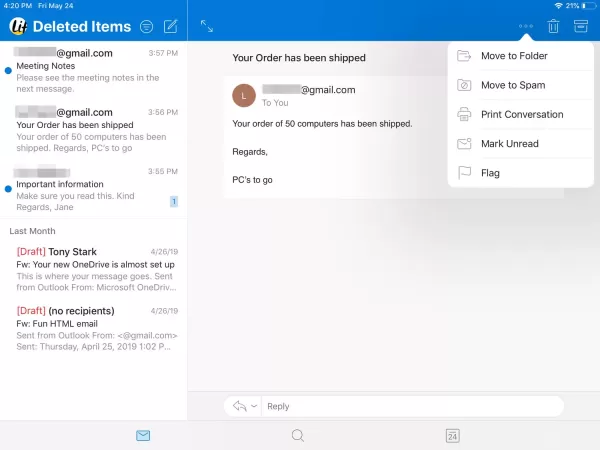
Task: Tap the Deleted Items account logo
Action: [x=17, y=26]
